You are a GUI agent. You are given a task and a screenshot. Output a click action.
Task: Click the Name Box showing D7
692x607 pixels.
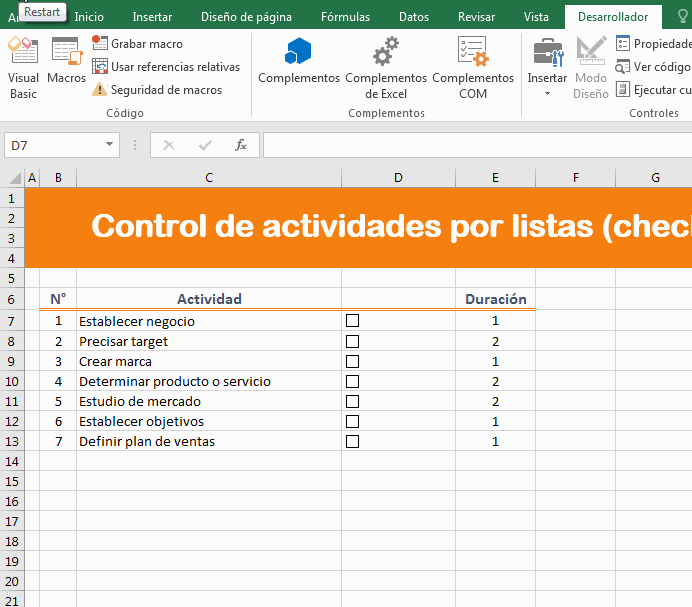tap(55, 145)
